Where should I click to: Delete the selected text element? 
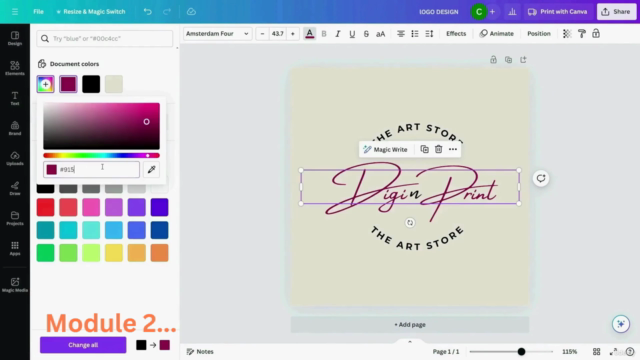[x=438, y=149]
